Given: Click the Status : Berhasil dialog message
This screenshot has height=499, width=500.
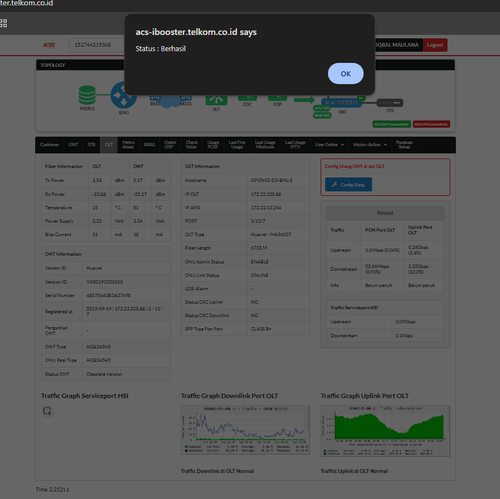Looking at the screenshot, I should click(161, 49).
